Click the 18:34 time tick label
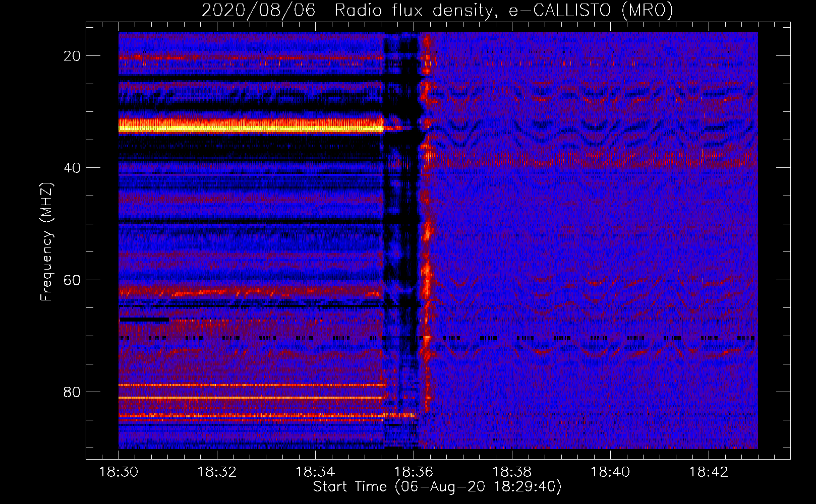 click(315, 472)
